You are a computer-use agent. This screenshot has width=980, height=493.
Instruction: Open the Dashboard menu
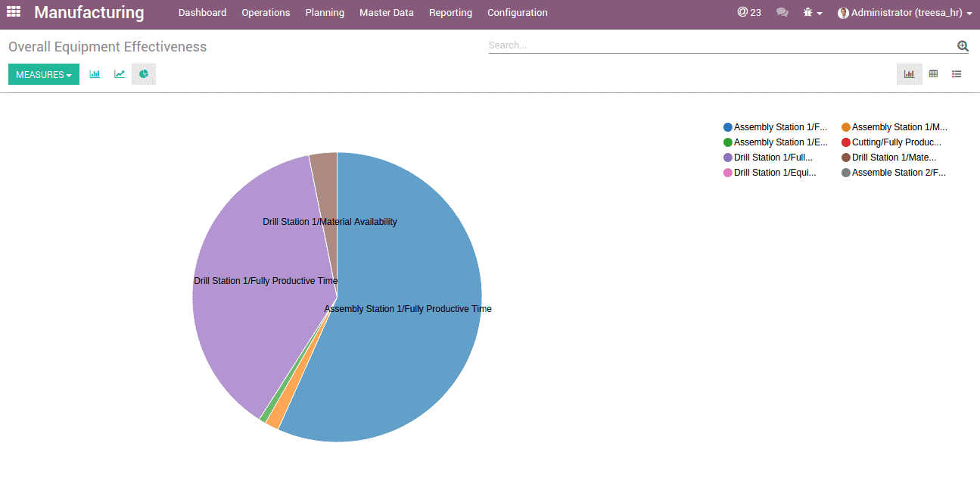click(x=202, y=13)
